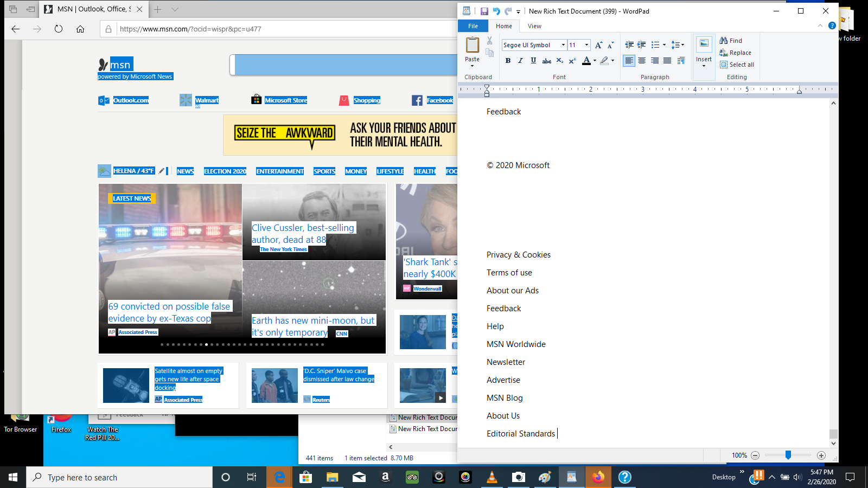
Task: Open the mini-moon article on MSN
Action: click(x=313, y=326)
